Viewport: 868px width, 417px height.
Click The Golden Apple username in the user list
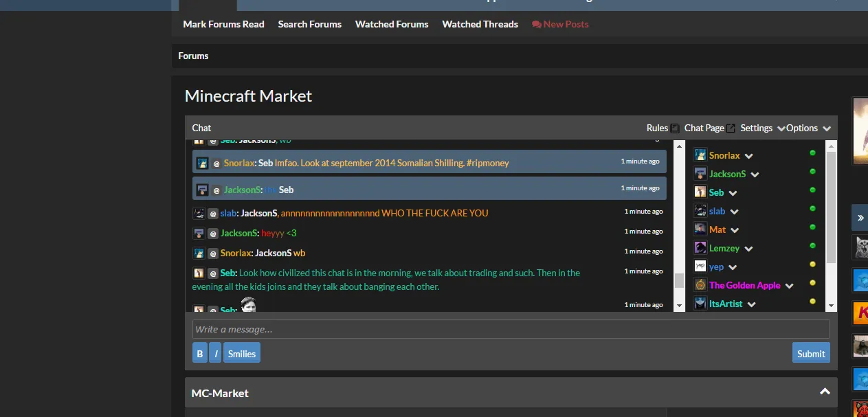coord(745,285)
